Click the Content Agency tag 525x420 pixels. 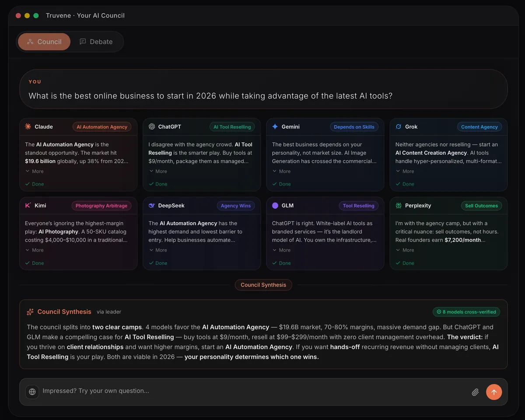click(x=479, y=127)
